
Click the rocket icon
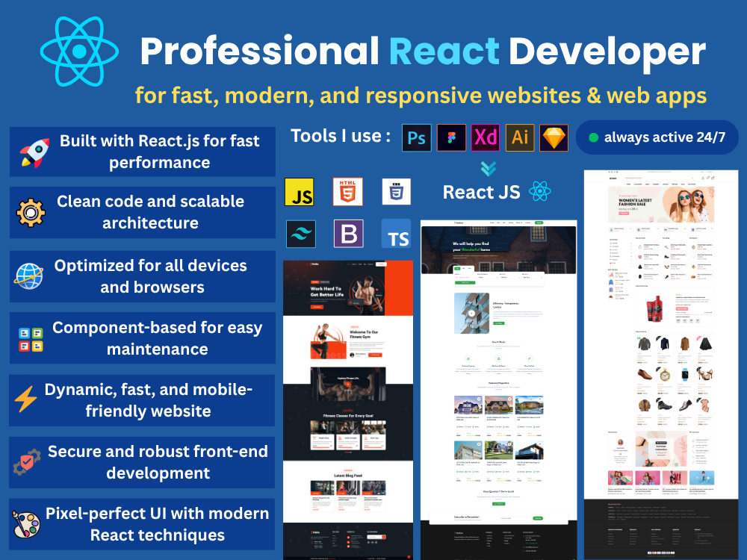pos(34,152)
